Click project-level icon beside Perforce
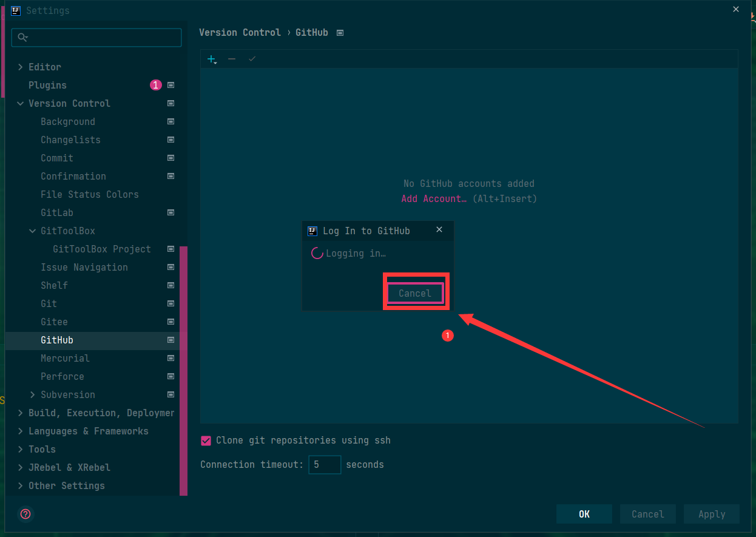Screen dimensions: 756x537 tap(171, 377)
